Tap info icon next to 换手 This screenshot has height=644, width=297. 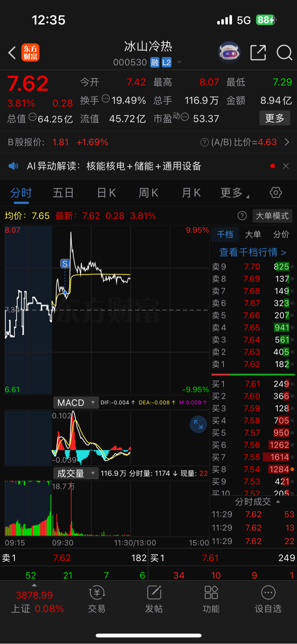point(106,99)
